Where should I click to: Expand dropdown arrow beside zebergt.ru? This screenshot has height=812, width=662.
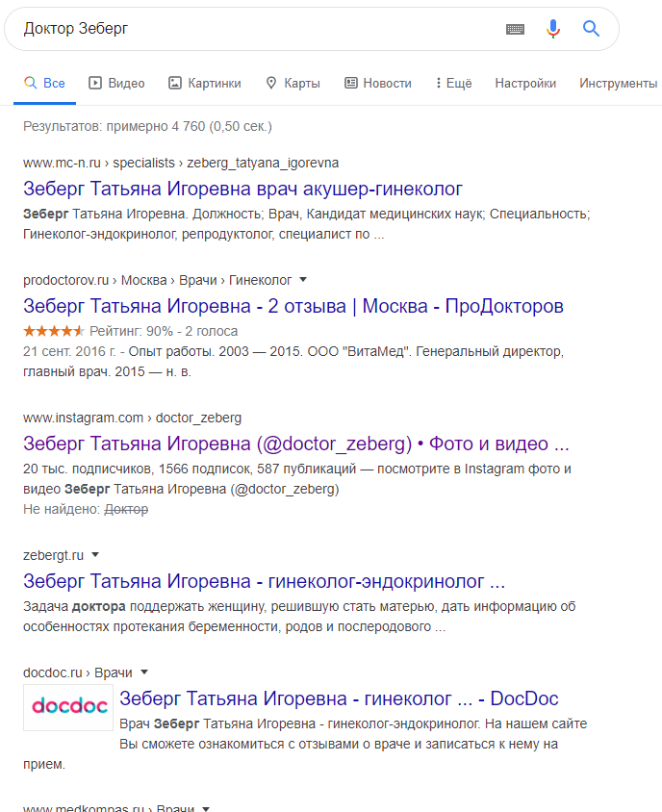95,554
